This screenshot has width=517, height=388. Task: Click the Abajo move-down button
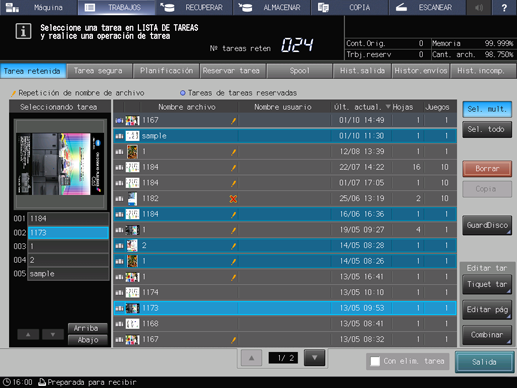[x=88, y=340]
